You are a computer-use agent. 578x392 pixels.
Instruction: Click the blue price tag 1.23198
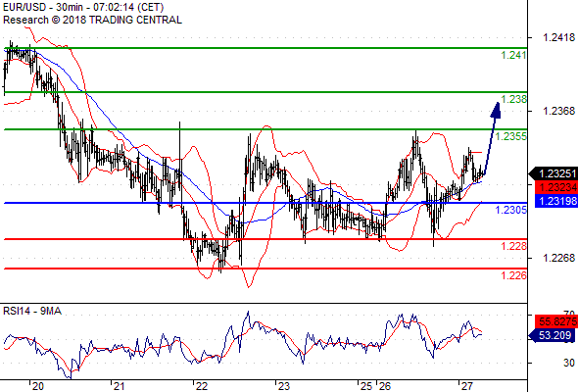point(555,201)
